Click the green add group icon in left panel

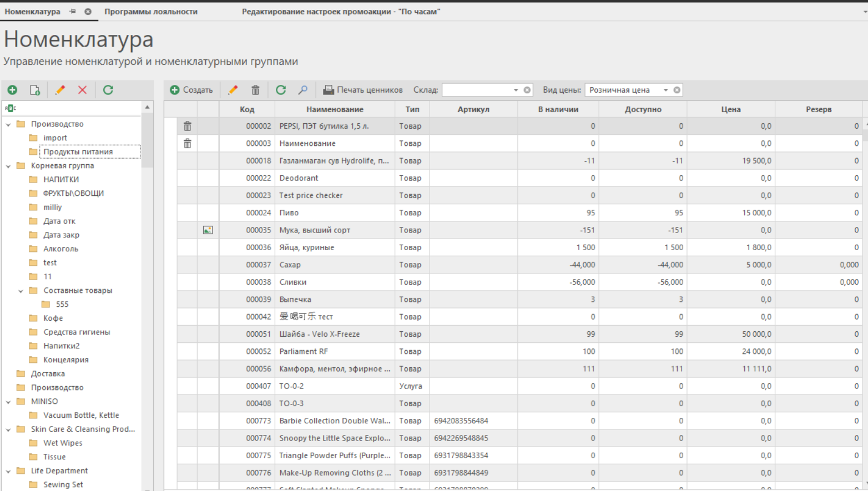[12, 90]
